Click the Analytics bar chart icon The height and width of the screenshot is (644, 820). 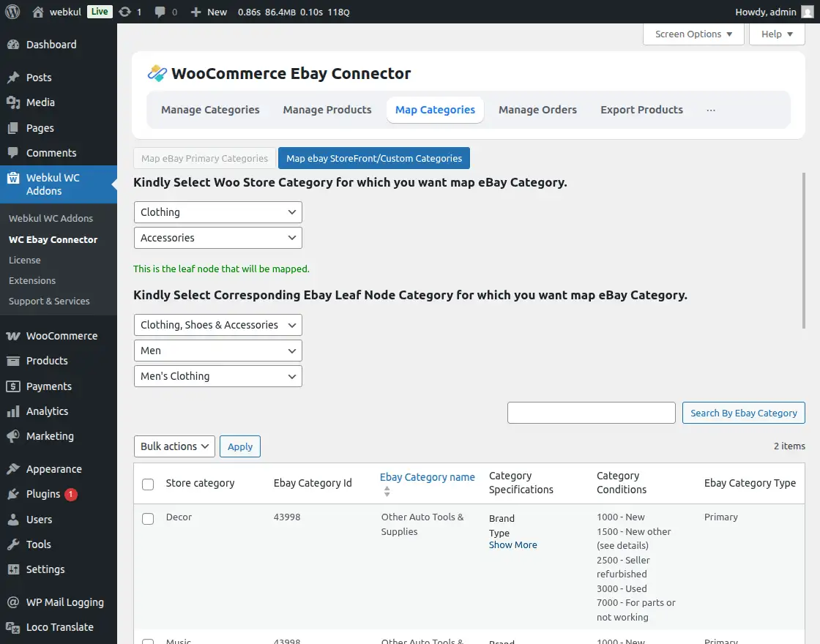tap(13, 411)
